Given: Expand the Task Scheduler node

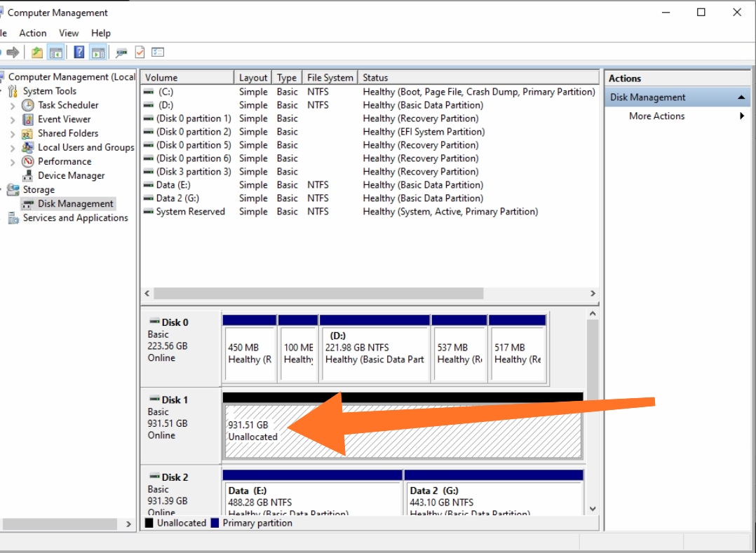Looking at the screenshot, I should pyautogui.click(x=13, y=105).
